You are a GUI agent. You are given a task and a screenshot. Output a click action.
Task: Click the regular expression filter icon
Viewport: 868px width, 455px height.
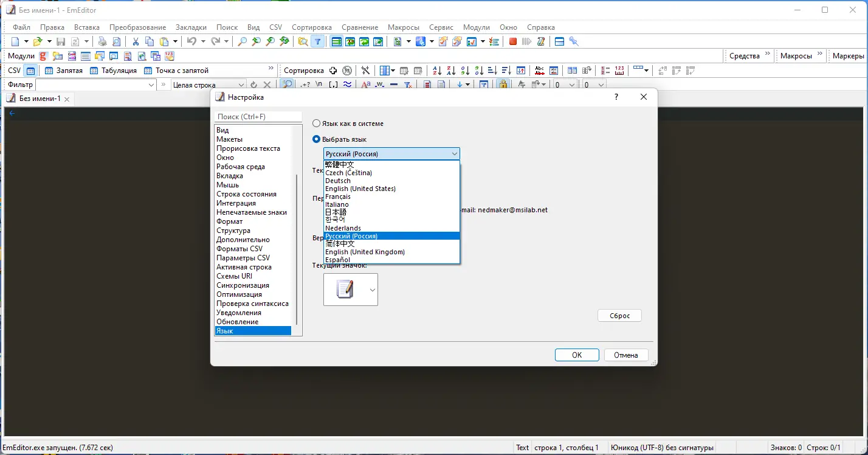305,85
